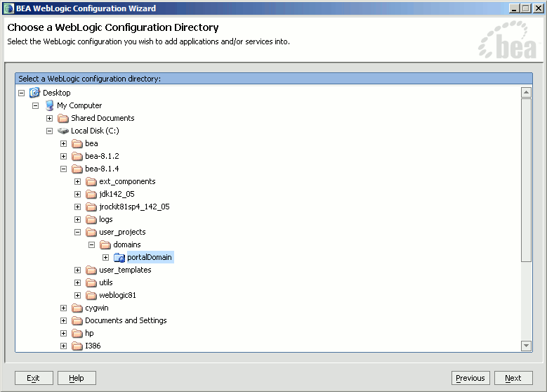This screenshot has height=392, width=547.
Task: Click the cygwin folder icon
Action: pyautogui.click(x=77, y=308)
